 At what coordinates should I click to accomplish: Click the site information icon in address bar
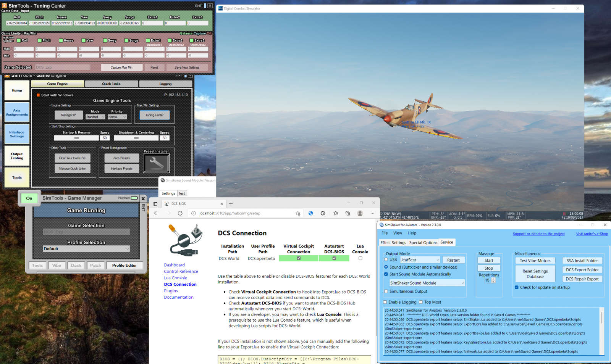tap(194, 213)
